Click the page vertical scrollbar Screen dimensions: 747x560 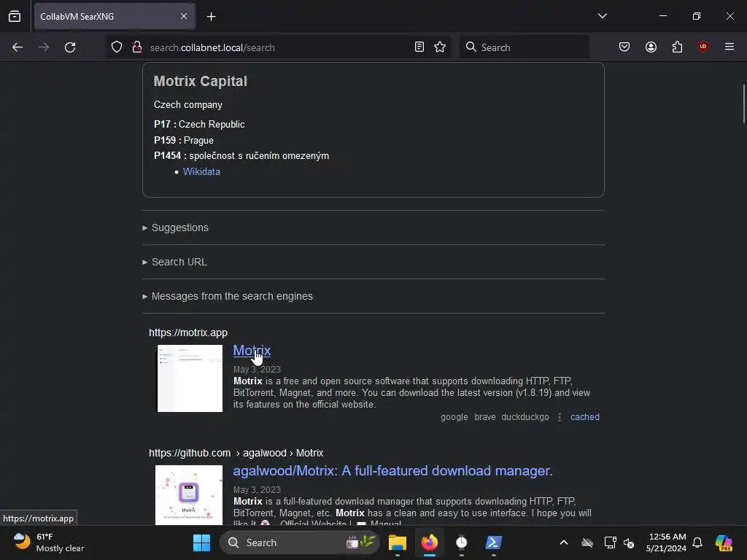[x=743, y=104]
